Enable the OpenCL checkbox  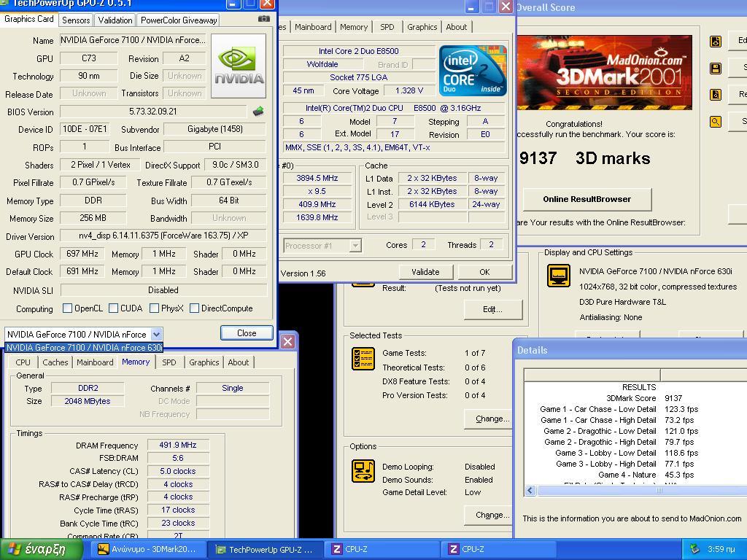point(67,308)
